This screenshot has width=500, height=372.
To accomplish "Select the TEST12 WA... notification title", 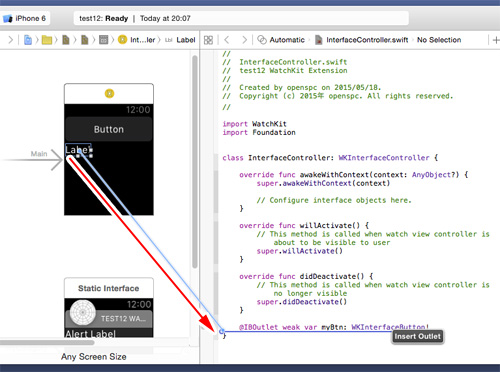I will click(123, 319).
